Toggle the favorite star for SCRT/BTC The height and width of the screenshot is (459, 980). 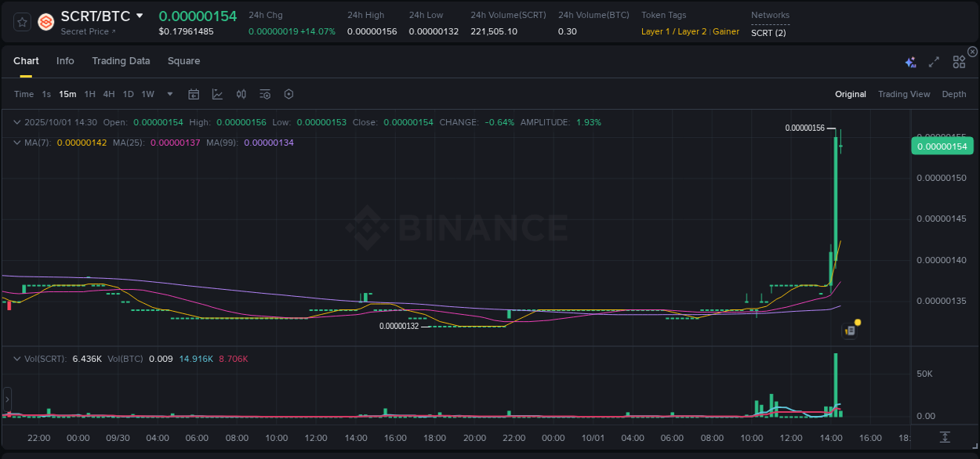coord(21,22)
